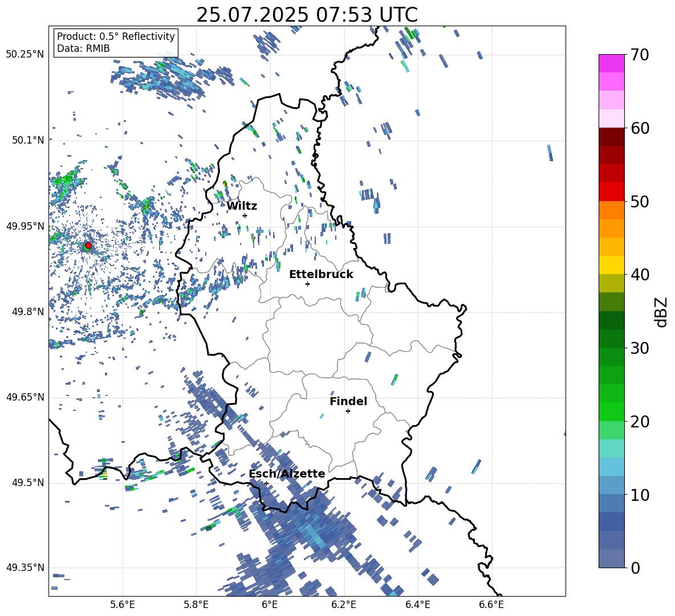Screen dimensions: 675x616
Task: Click the 6.4°E longitude label
Action: pos(417,605)
